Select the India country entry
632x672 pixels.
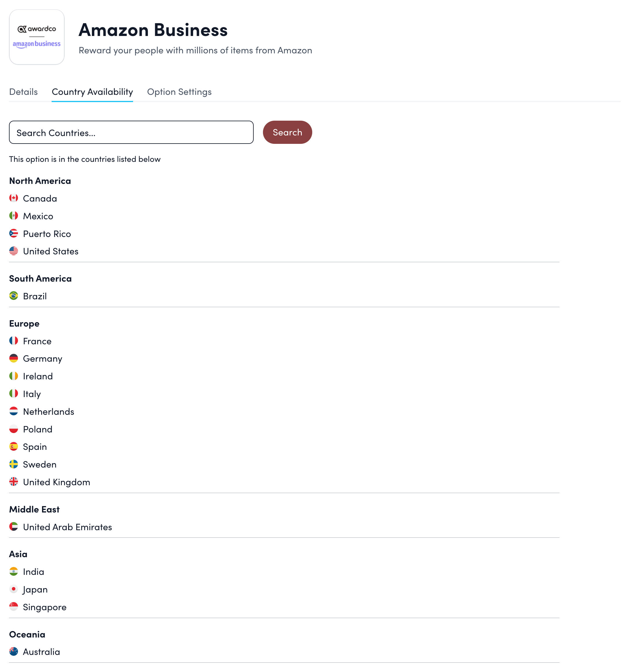click(33, 571)
